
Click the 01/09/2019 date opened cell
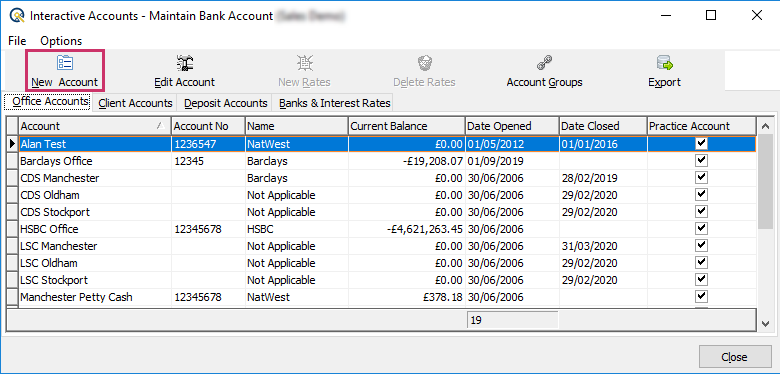click(x=512, y=161)
